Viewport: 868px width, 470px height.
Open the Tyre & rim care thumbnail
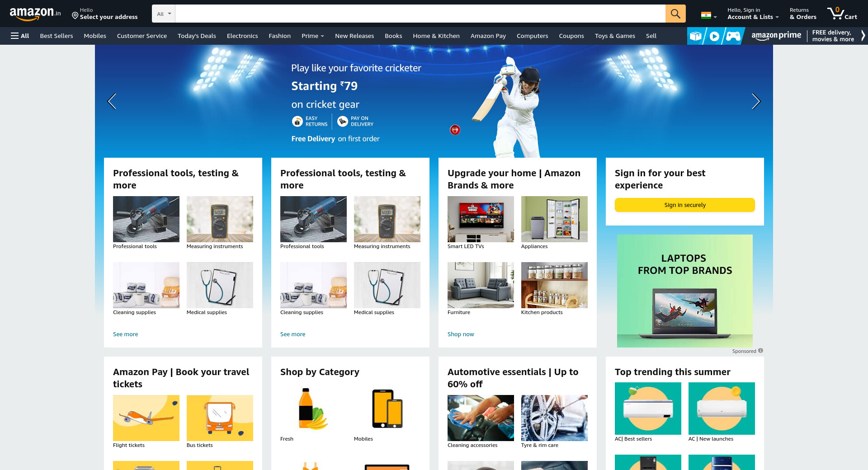pos(554,418)
